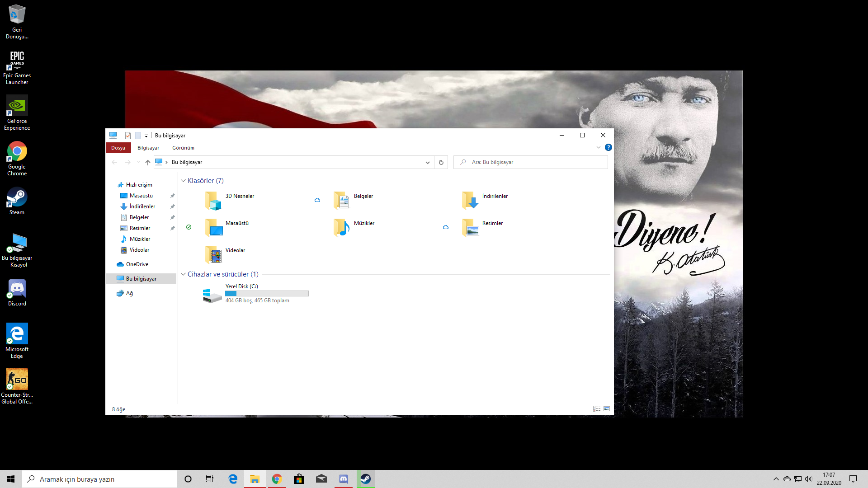Select the Discord desktop icon

[17, 292]
